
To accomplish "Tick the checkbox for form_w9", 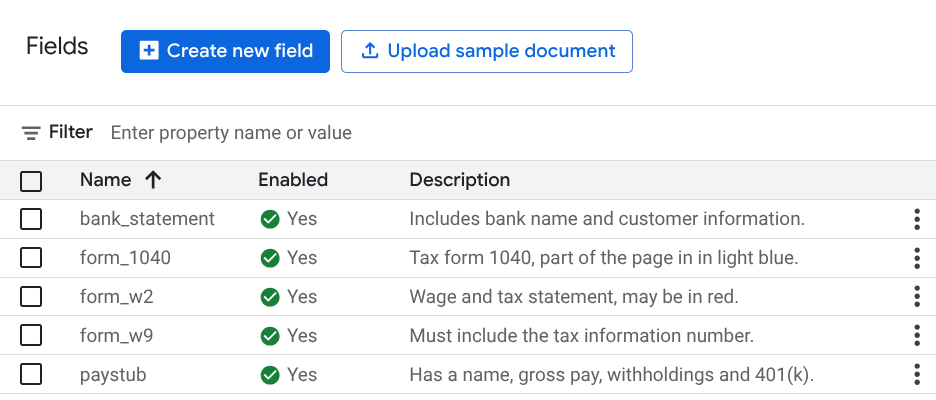I will (x=31, y=336).
